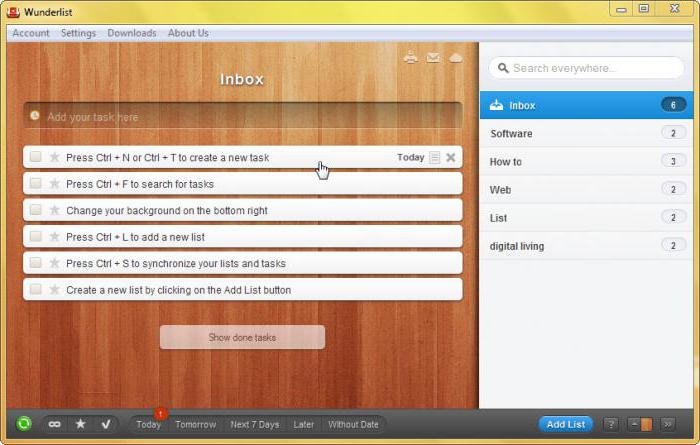
Task: Click the Show done tasks button
Action: (x=242, y=337)
